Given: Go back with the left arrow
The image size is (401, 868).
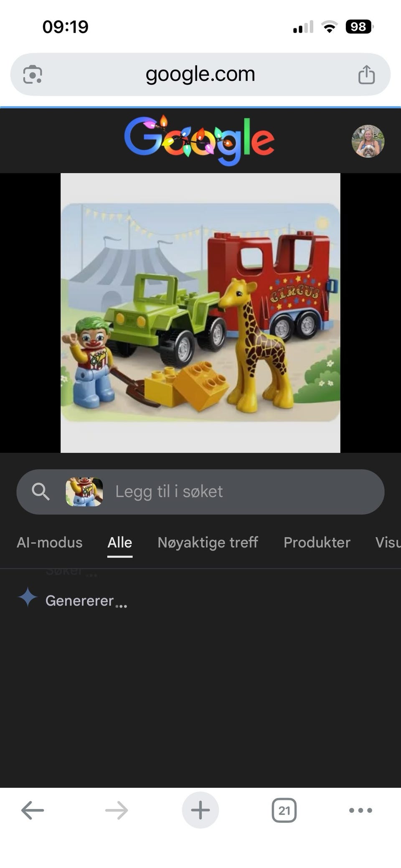Looking at the screenshot, I should (33, 810).
